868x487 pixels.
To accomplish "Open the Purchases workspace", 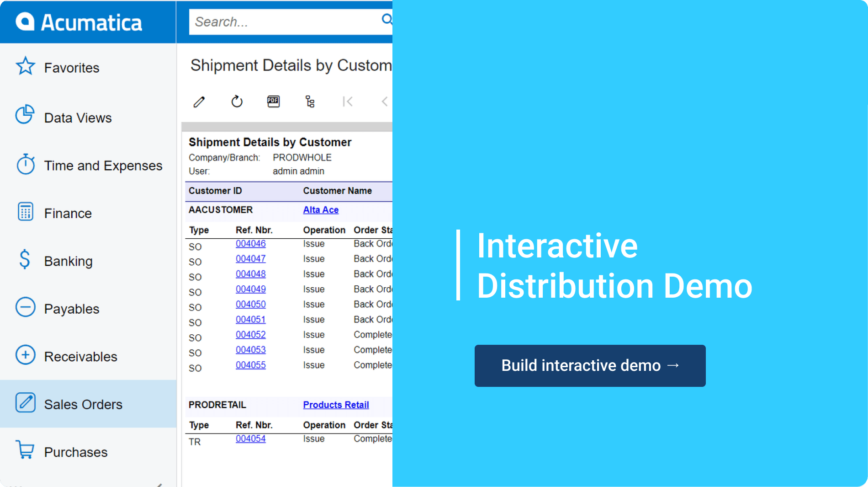I will click(x=76, y=452).
